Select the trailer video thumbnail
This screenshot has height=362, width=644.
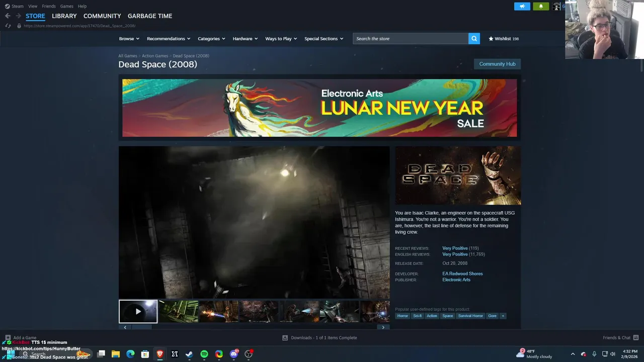click(x=138, y=311)
